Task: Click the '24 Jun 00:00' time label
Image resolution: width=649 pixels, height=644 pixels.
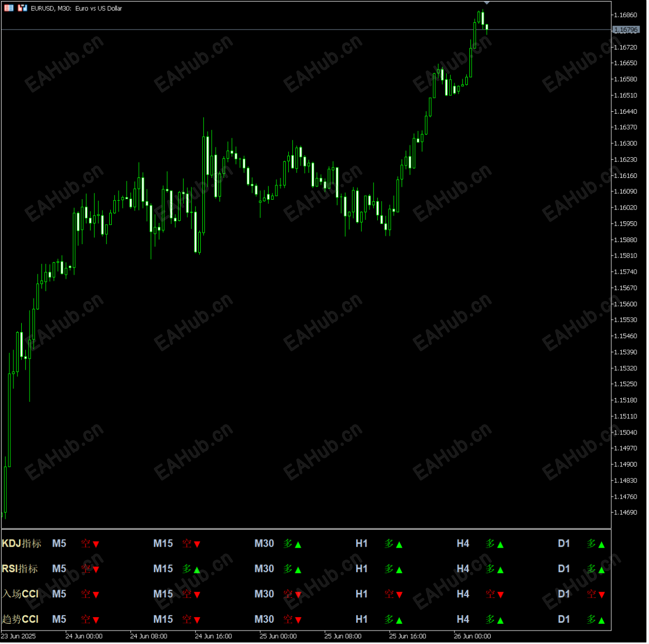Action: [84, 636]
